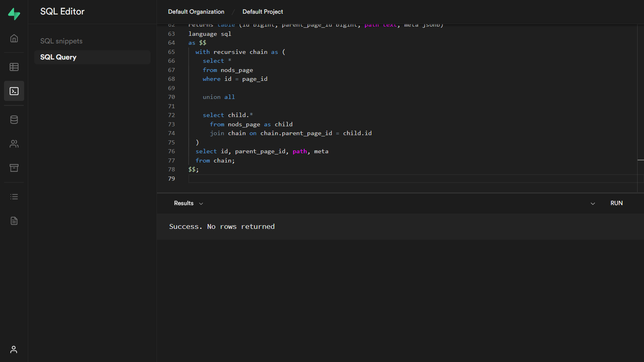Click the user account icon
644x362 pixels.
[14, 350]
